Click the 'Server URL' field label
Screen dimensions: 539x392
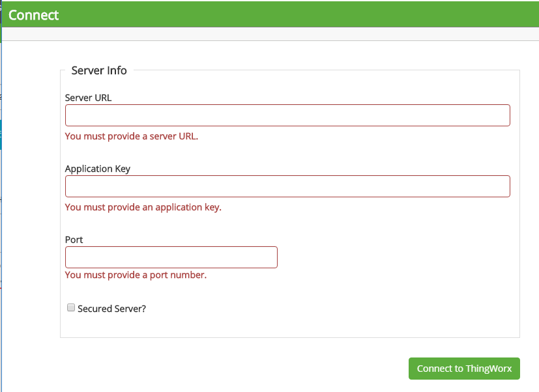pyautogui.click(x=88, y=98)
